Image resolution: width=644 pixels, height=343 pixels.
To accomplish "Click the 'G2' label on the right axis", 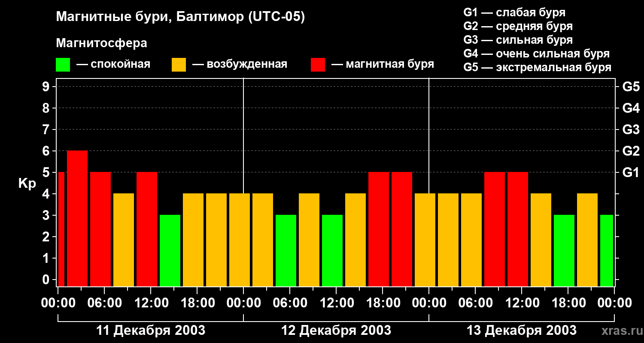I will [631, 151].
